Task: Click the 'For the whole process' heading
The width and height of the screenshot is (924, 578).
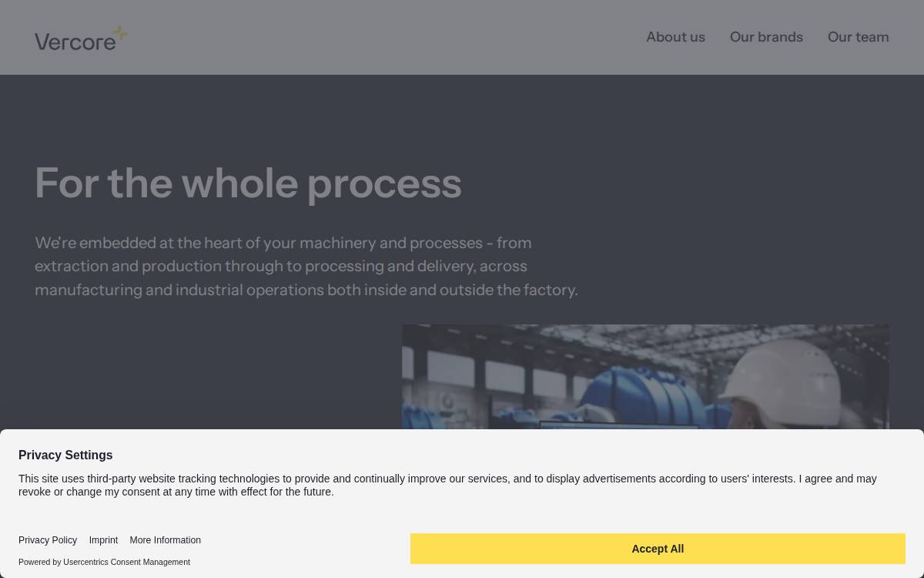Action: [x=248, y=183]
